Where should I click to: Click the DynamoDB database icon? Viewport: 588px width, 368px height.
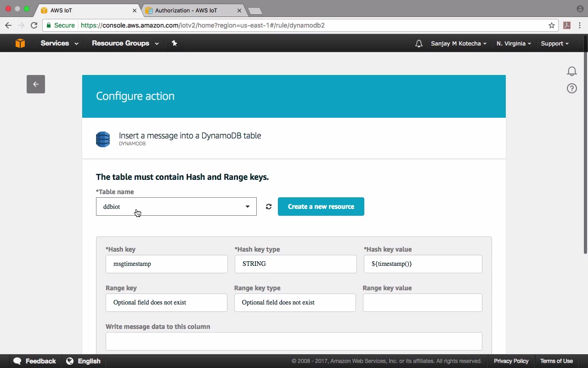pyautogui.click(x=103, y=139)
